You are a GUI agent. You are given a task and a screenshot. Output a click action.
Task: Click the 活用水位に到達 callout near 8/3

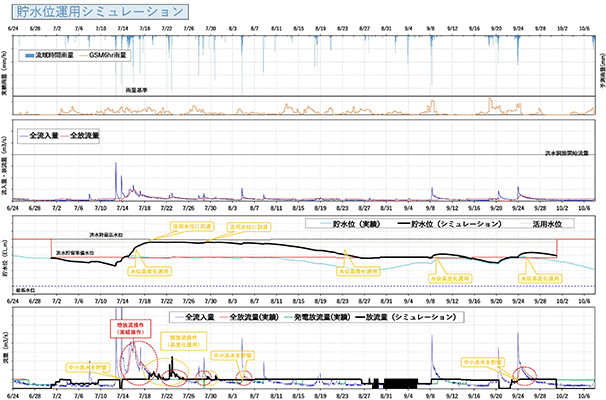(x=249, y=227)
